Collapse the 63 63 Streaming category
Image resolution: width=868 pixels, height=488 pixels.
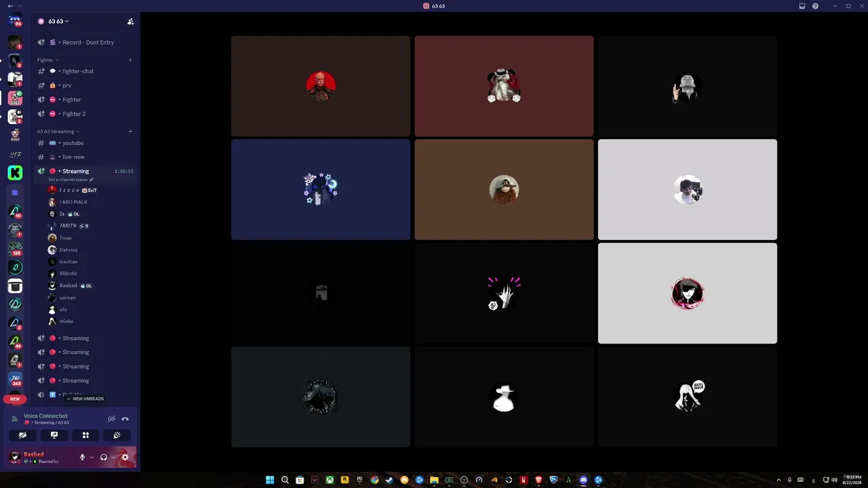[58, 131]
